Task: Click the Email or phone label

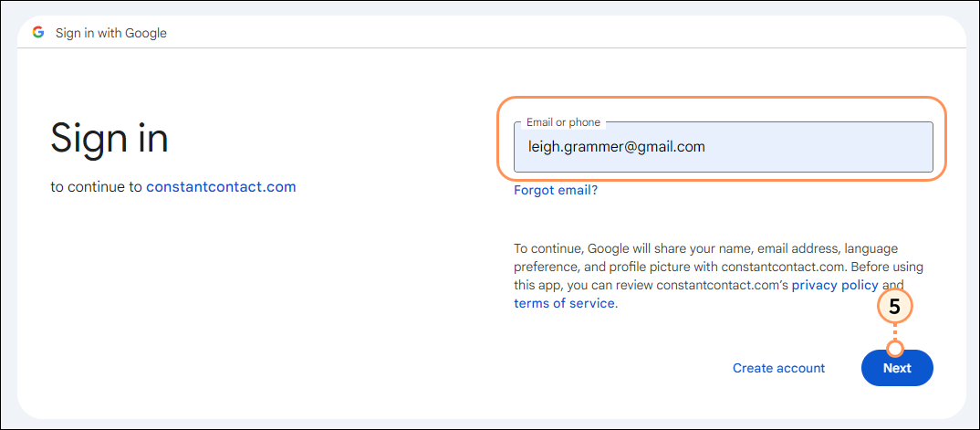Action: (x=563, y=122)
